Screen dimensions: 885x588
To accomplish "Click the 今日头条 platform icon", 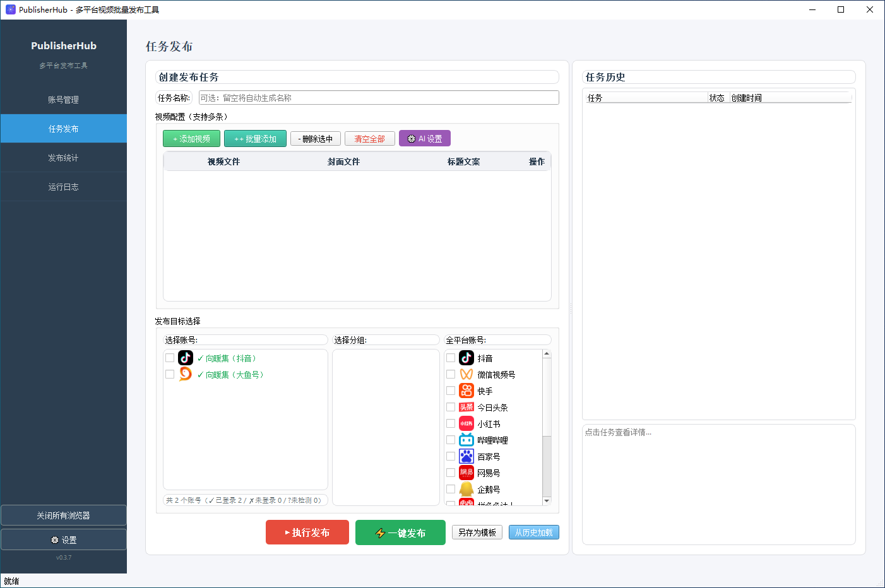I will 466,407.
